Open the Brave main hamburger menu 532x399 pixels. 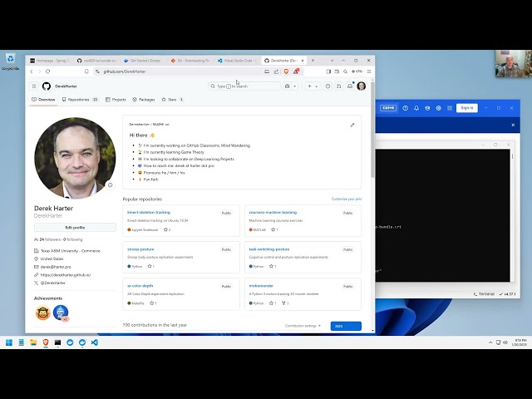(369, 71)
